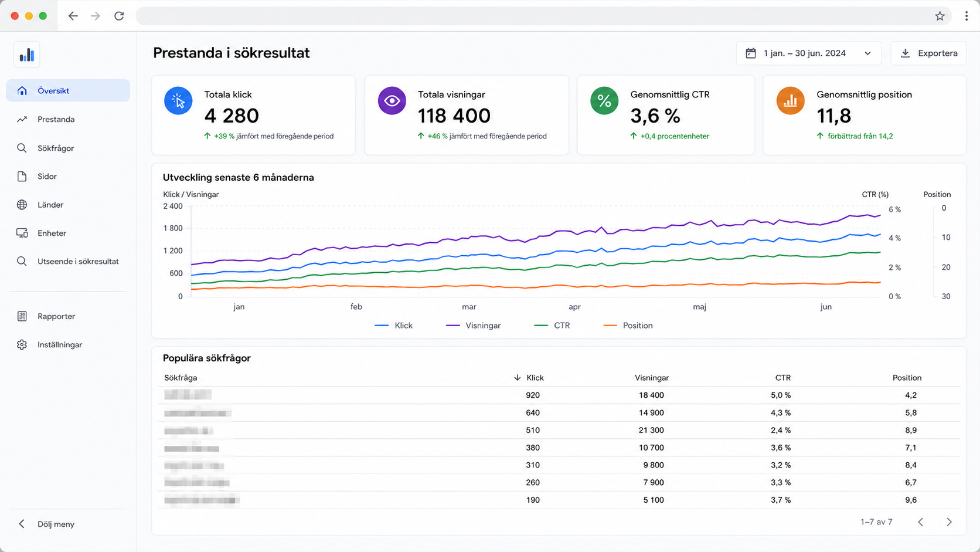Click the magnifier icon beside Utseende i sökresultat
The width and height of the screenshot is (980, 552).
[x=22, y=261]
